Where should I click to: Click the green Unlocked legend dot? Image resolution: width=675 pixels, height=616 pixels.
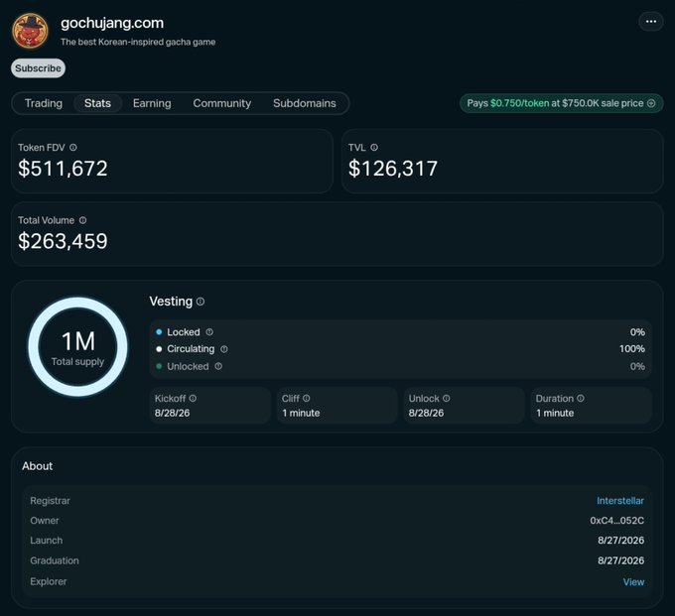[x=159, y=366]
